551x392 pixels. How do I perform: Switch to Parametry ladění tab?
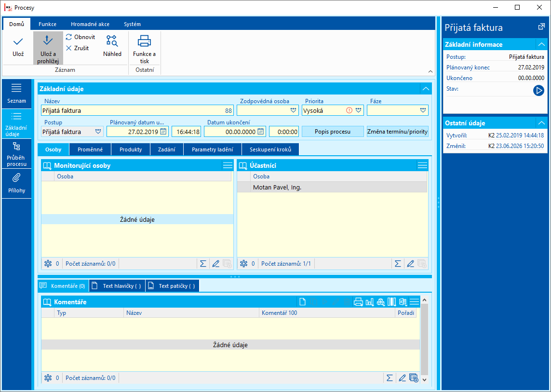pos(213,149)
